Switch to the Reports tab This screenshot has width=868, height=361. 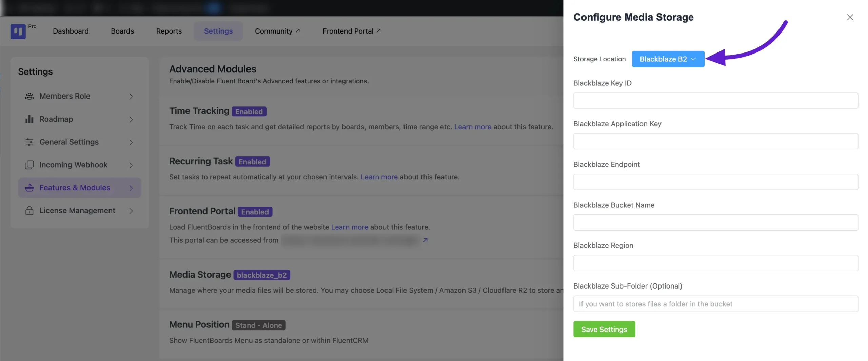coord(169,31)
